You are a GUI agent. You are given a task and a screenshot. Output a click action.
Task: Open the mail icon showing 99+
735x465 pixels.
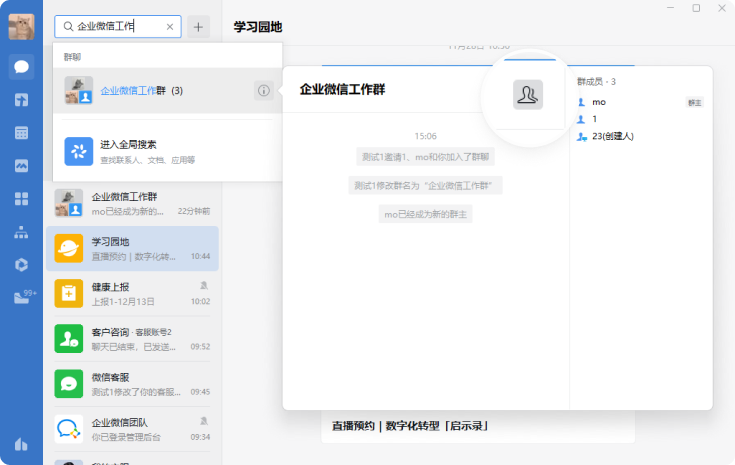[24, 297]
